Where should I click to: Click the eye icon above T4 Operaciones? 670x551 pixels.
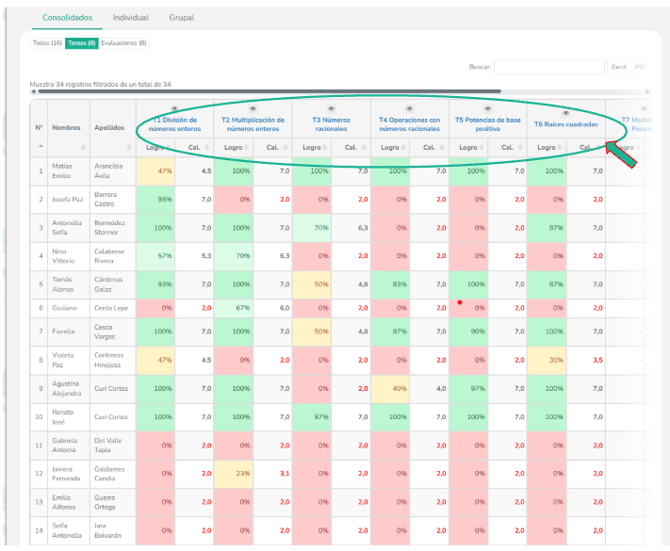tap(409, 108)
